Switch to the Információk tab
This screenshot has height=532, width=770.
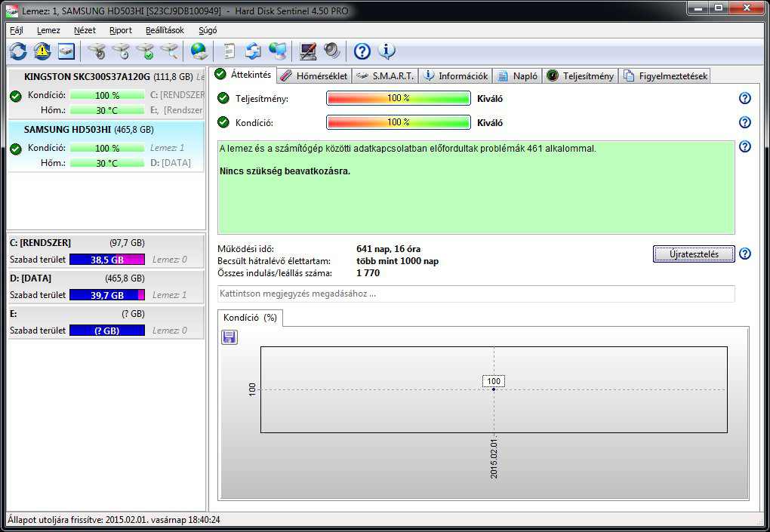point(456,76)
